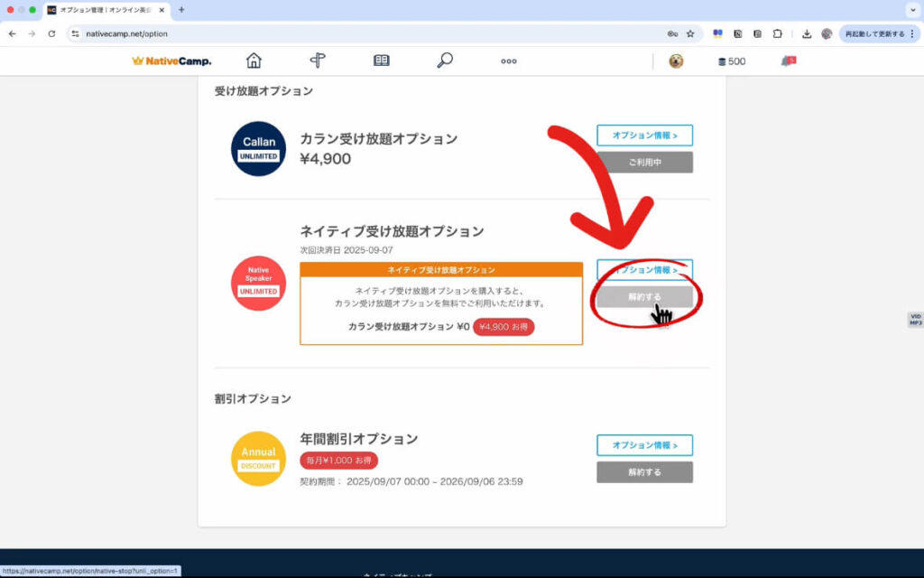Click the address bar URL nativecamp.net/option
This screenshot has width=924, height=578.
point(126,33)
